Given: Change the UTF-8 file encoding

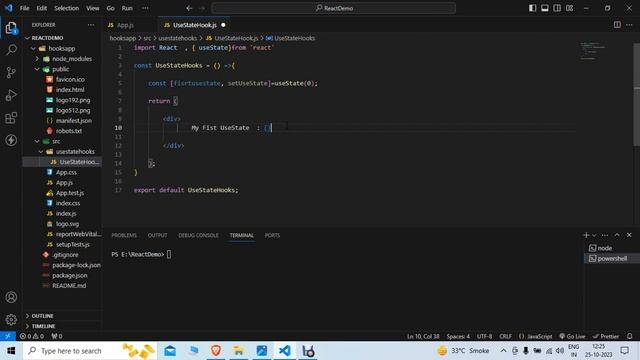Looking at the screenshot, I should (x=484, y=336).
